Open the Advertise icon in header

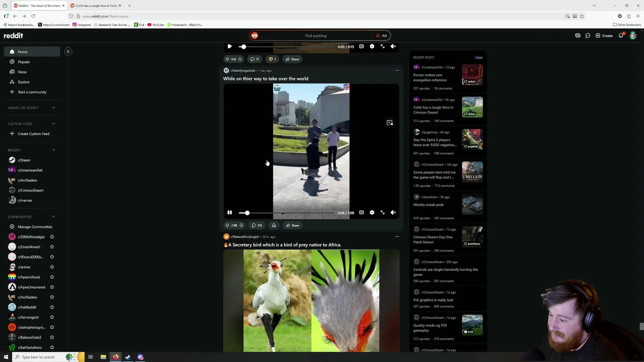pos(578,36)
